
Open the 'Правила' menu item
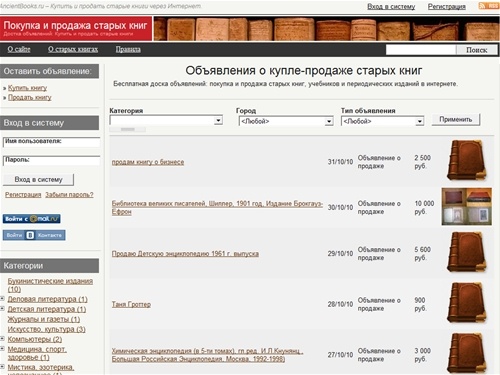(128, 49)
